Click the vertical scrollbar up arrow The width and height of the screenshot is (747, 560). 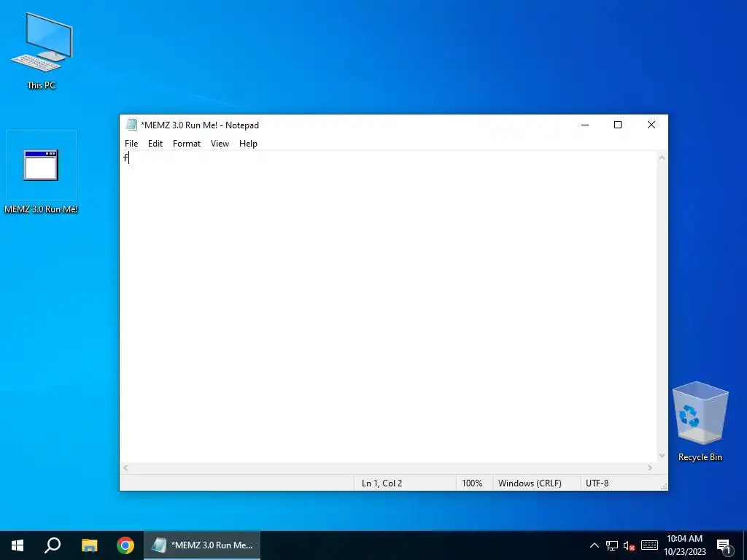[x=662, y=157]
